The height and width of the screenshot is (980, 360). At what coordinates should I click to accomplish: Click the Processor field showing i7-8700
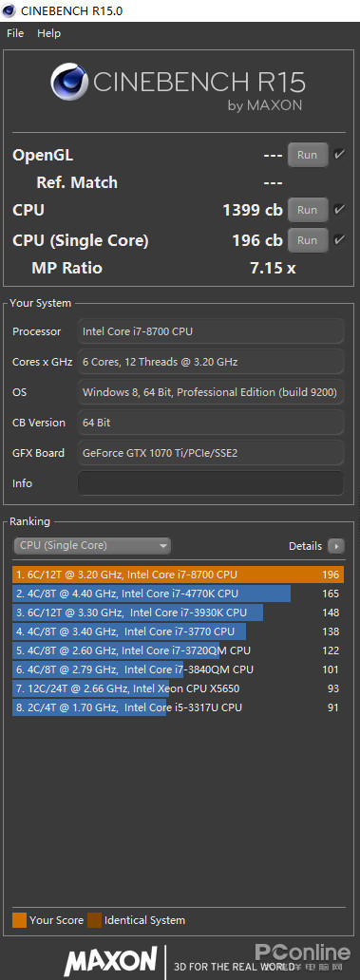coord(211,331)
